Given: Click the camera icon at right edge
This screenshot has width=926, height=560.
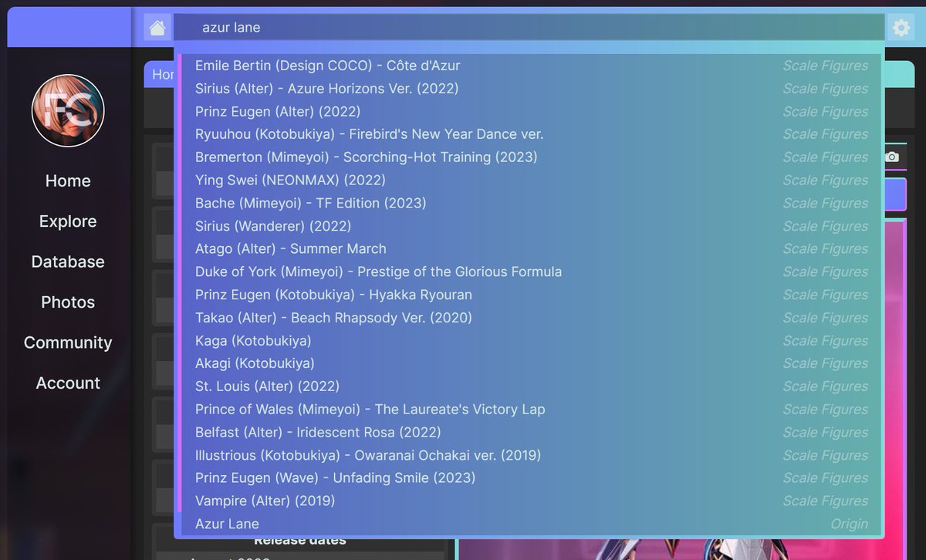Looking at the screenshot, I should [892, 157].
